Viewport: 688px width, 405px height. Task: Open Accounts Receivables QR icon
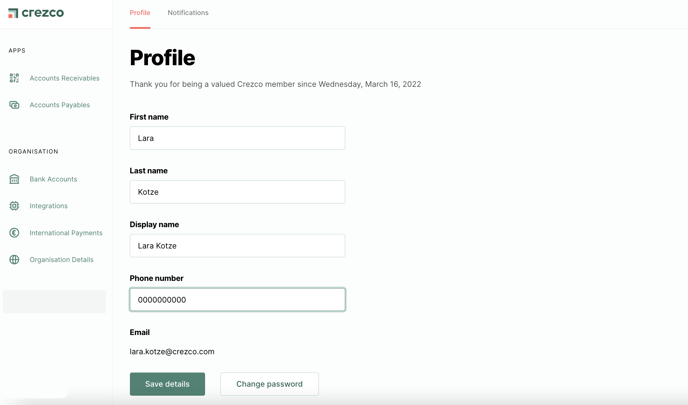(x=14, y=78)
